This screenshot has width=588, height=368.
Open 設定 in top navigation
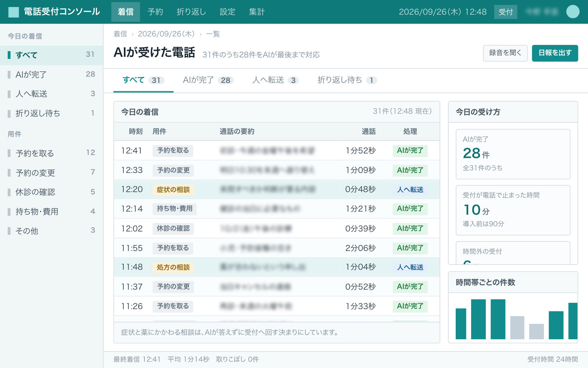click(227, 12)
